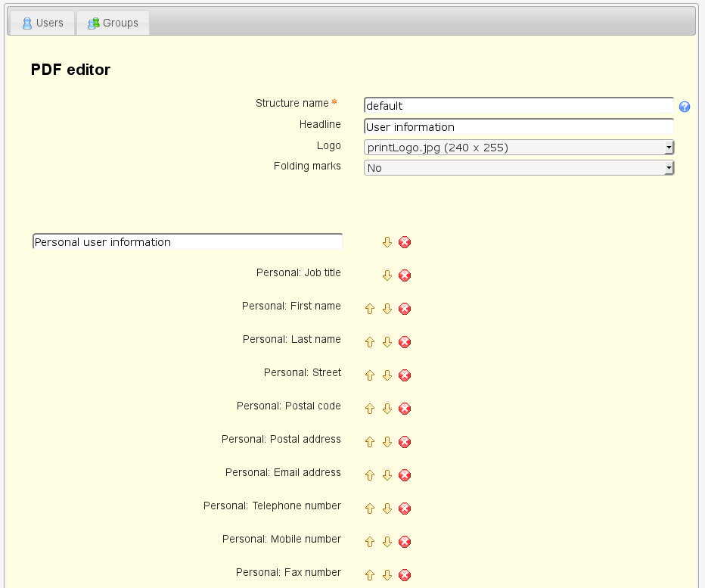Click the Structure name input field
This screenshot has height=588, width=705.
518,106
